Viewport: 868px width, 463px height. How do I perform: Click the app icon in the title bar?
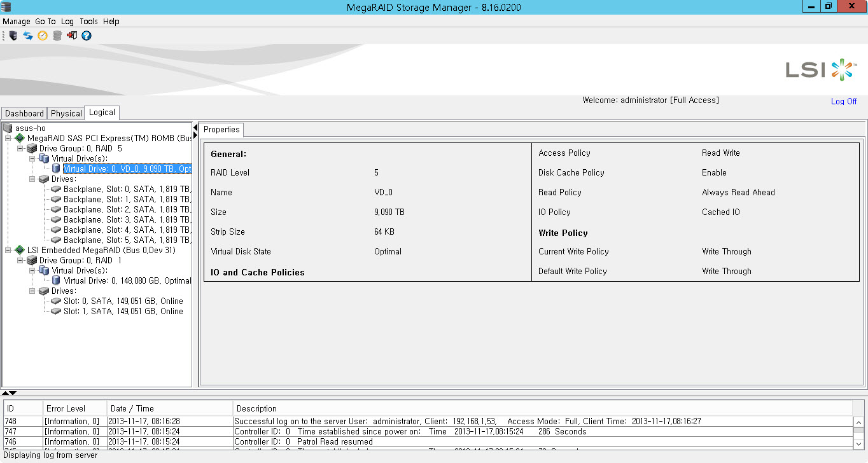7,7
